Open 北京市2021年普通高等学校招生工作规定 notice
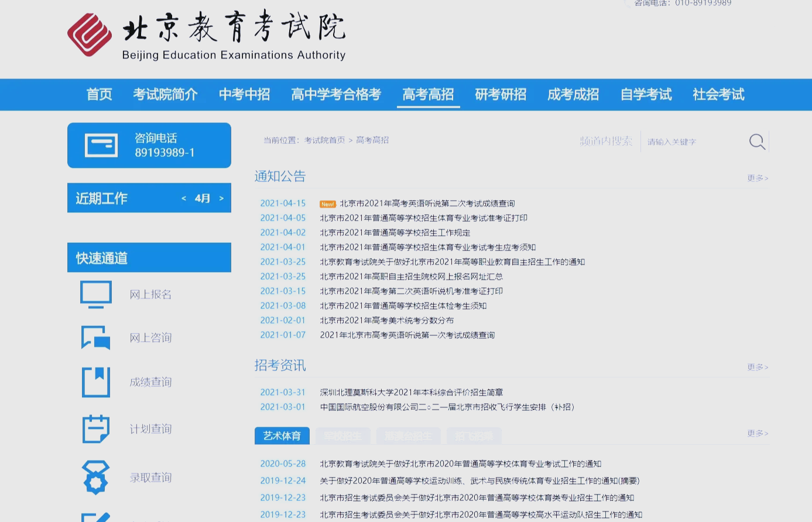The image size is (812, 522). [395, 233]
